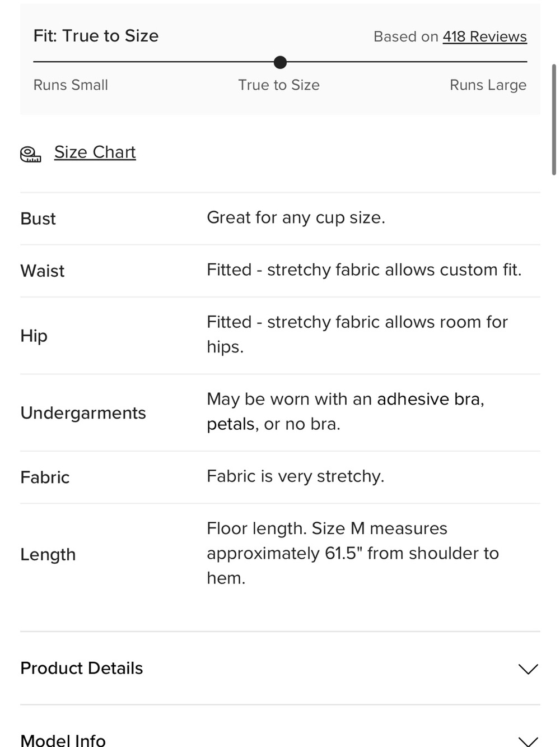Open the Size Chart link
The width and height of the screenshot is (560, 747).
[x=95, y=152]
